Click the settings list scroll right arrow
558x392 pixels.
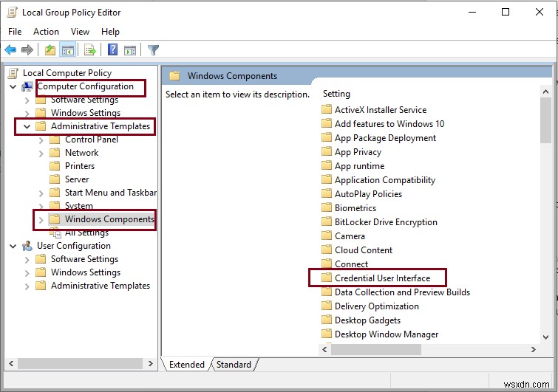(534, 349)
